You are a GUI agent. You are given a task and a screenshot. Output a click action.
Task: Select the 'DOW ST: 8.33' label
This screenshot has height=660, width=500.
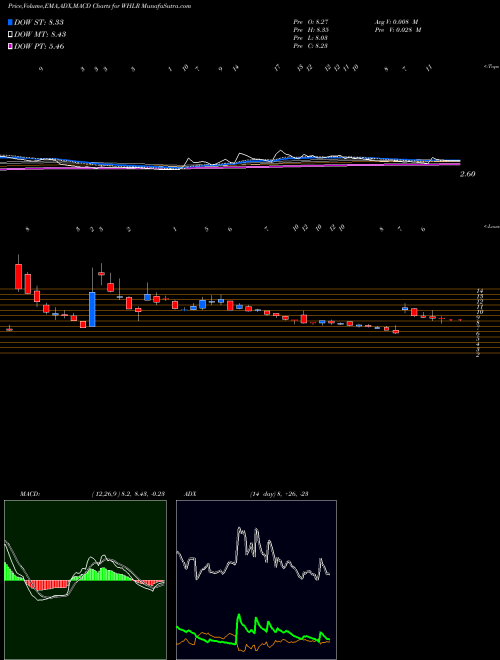point(39,22)
